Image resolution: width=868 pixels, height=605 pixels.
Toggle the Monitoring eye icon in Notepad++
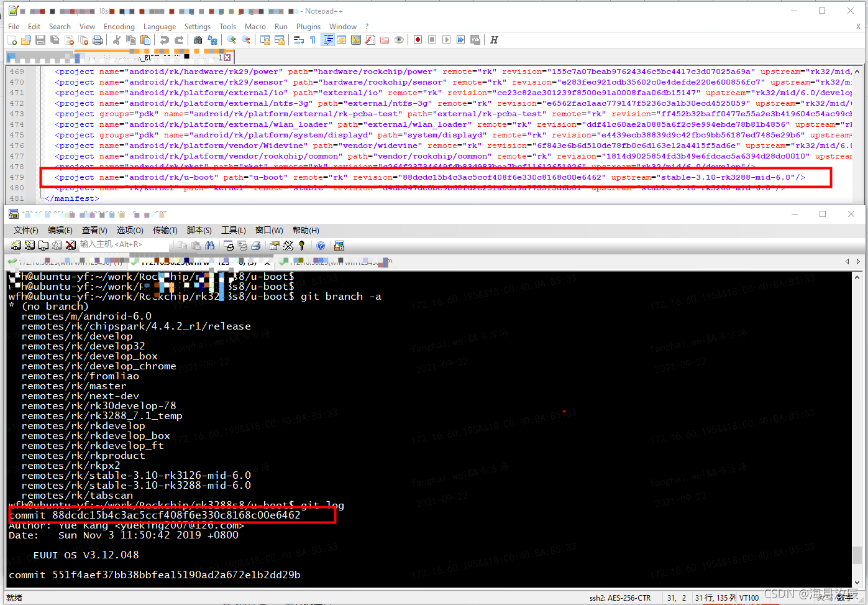tap(399, 40)
